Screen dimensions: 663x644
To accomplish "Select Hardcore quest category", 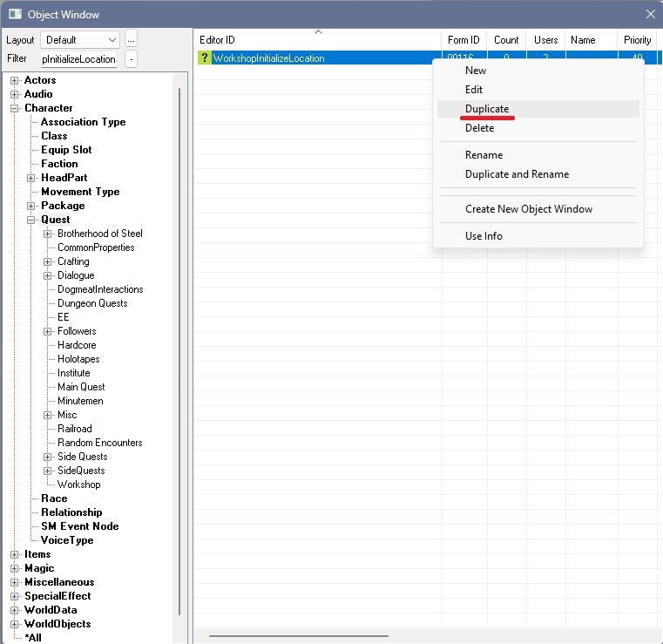I will coord(77,345).
